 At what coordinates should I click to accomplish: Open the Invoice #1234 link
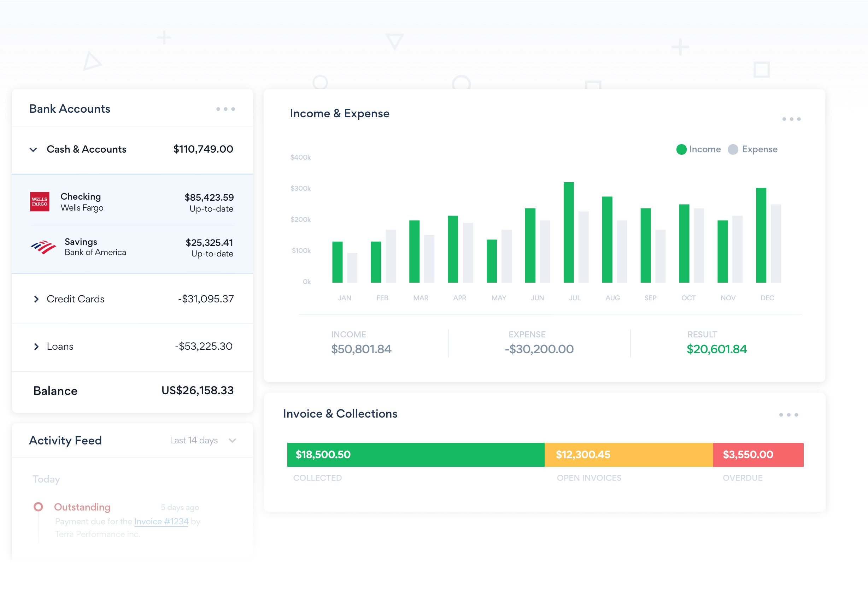162,521
